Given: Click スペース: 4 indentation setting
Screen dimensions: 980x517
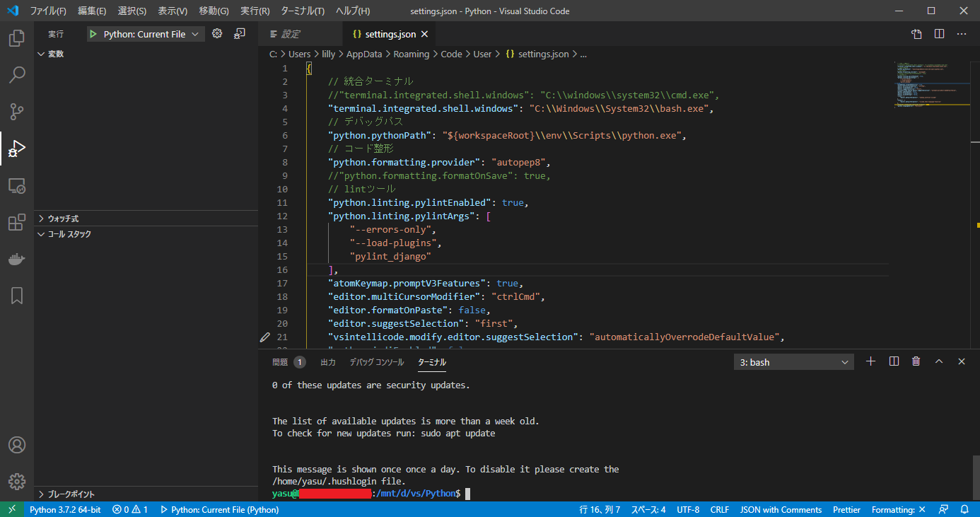Looking at the screenshot, I should tap(648, 509).
